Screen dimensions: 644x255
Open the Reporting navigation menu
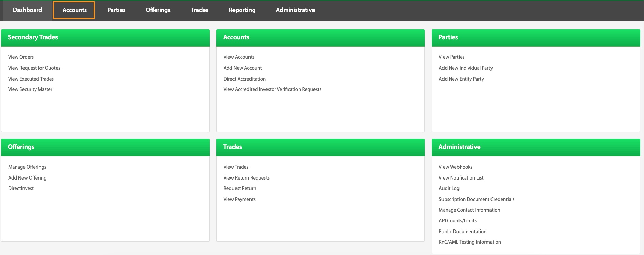(x=242, y=10)
